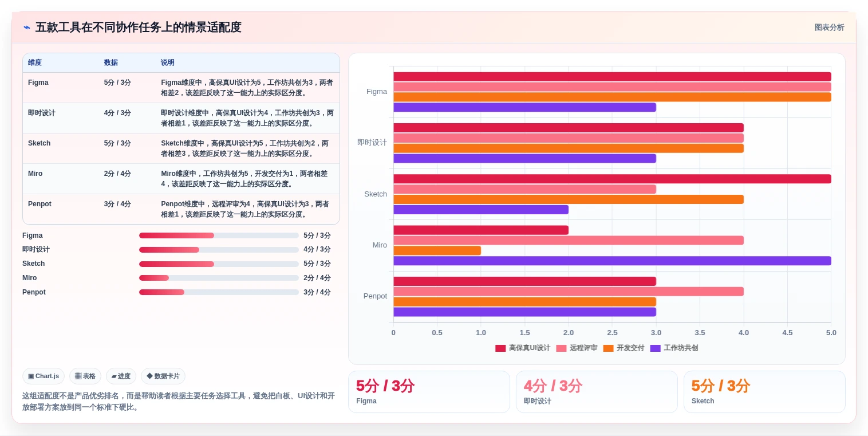Viewport: 868px width, 436px height.
Task: Click the lightning icon beside the title
Action: click(26, 28)
